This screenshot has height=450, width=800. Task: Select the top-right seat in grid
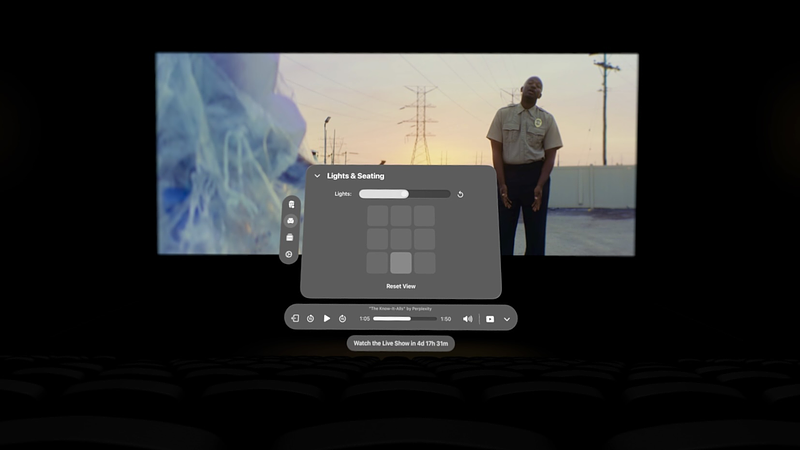tap(424, 216)
